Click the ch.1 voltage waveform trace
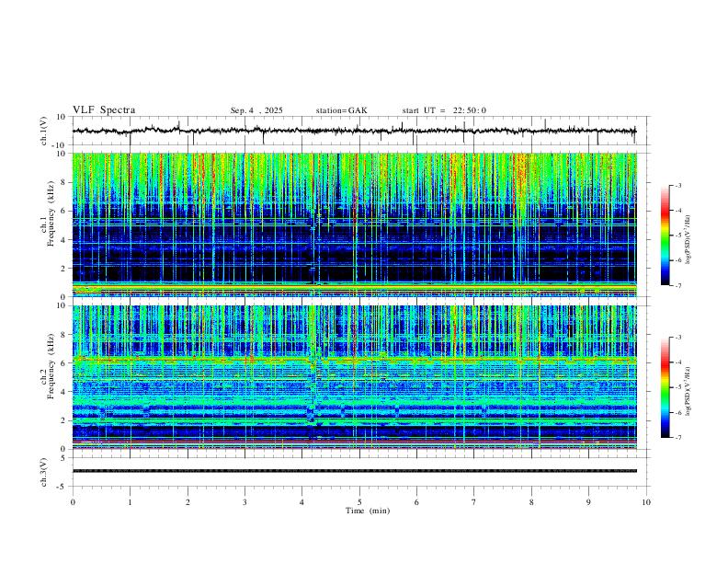728x563 pixels. (354, 131)
